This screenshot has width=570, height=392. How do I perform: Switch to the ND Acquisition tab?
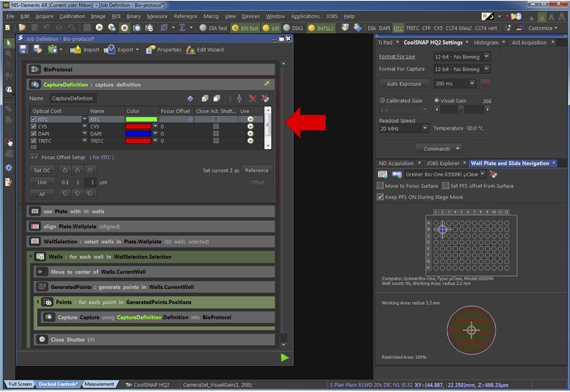coord(396,164)
